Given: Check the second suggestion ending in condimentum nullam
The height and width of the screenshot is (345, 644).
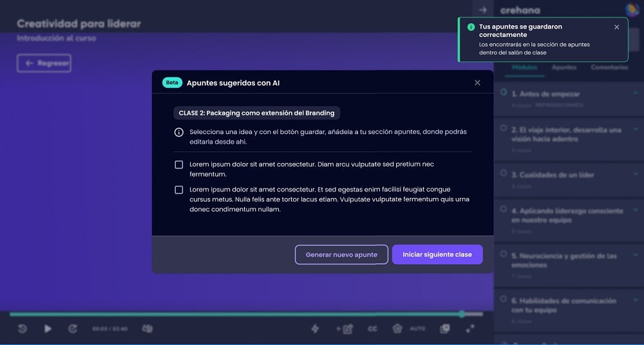Looking at the screenshot, I should 178,190.
